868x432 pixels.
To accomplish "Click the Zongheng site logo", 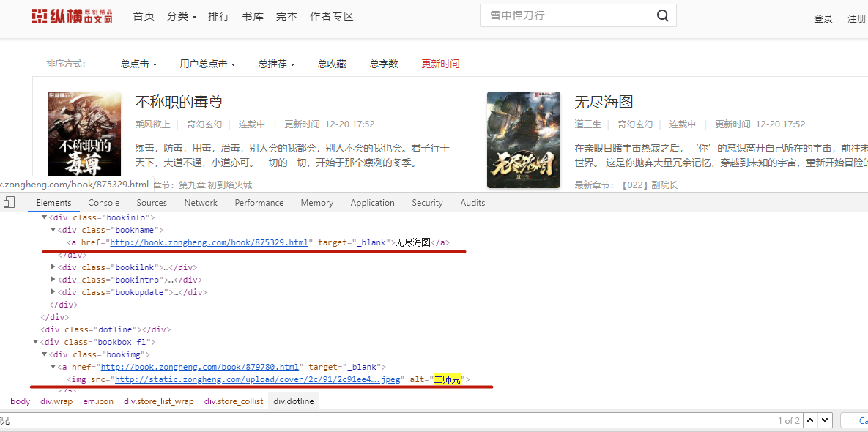I will [x=73, y=17].
